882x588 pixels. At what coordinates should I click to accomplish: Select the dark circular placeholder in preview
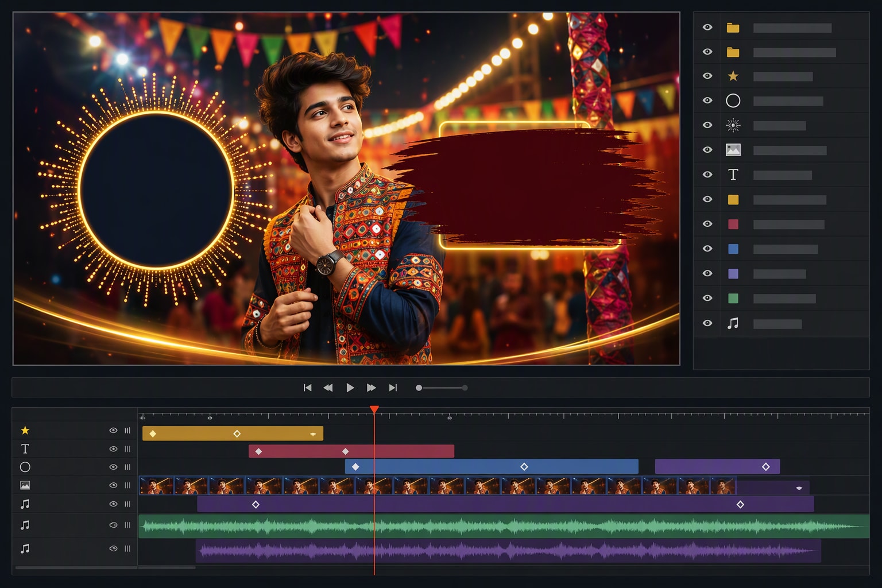[x=156, y=190]
